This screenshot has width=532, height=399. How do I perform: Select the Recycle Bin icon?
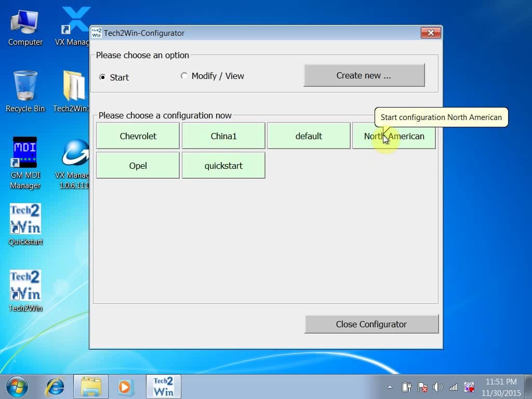click(25, 91)
